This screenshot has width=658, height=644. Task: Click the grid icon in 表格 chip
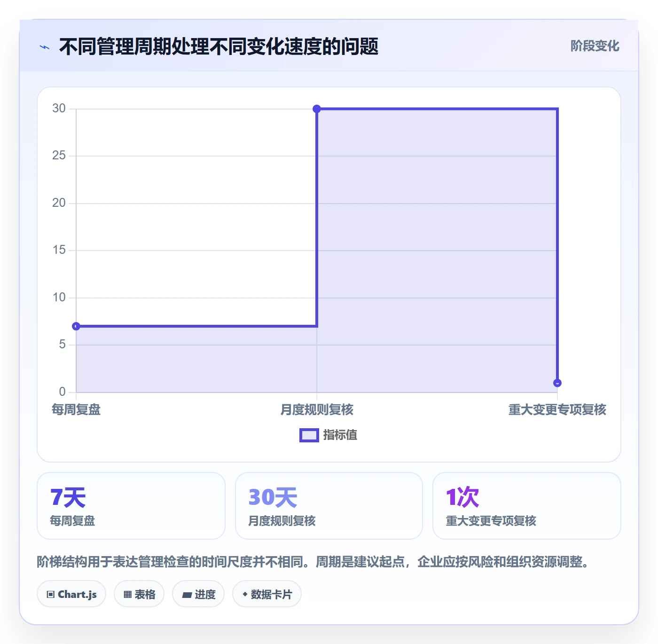pos(127,595)
